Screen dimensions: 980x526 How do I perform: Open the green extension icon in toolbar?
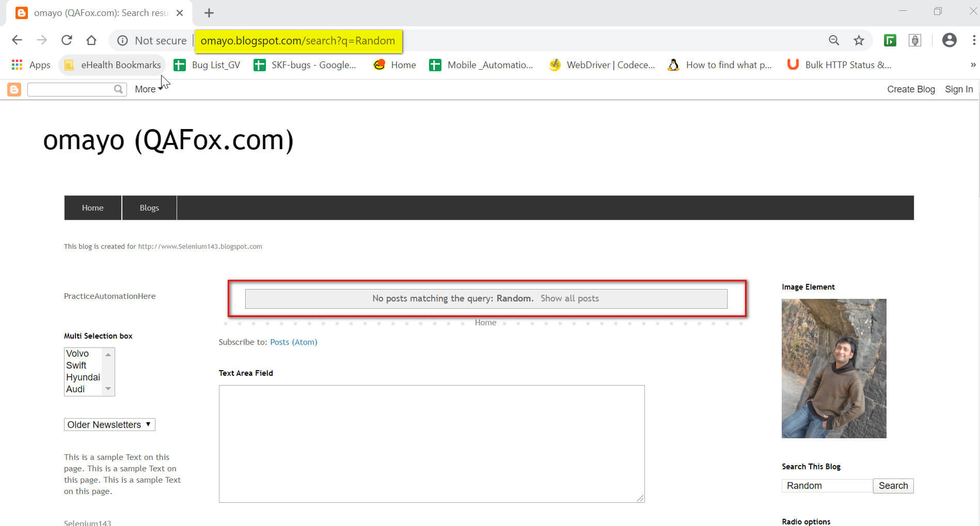(890, 40)
